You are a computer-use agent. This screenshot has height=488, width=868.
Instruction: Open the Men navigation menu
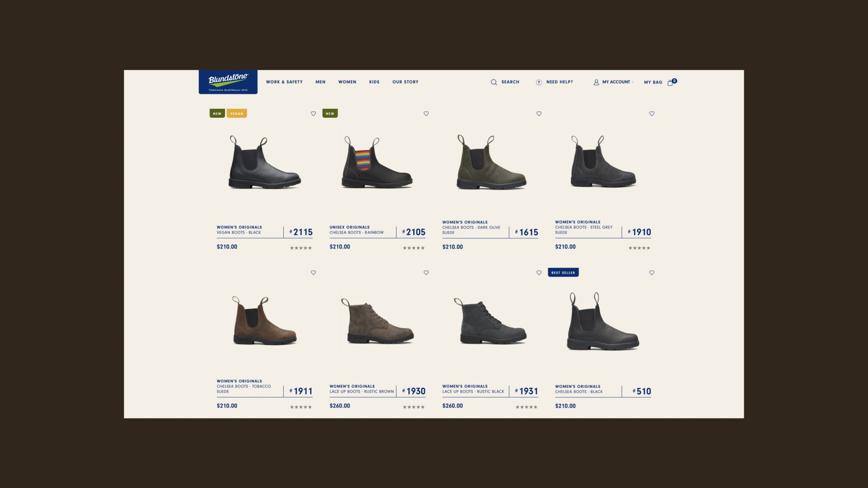[320, 82]
